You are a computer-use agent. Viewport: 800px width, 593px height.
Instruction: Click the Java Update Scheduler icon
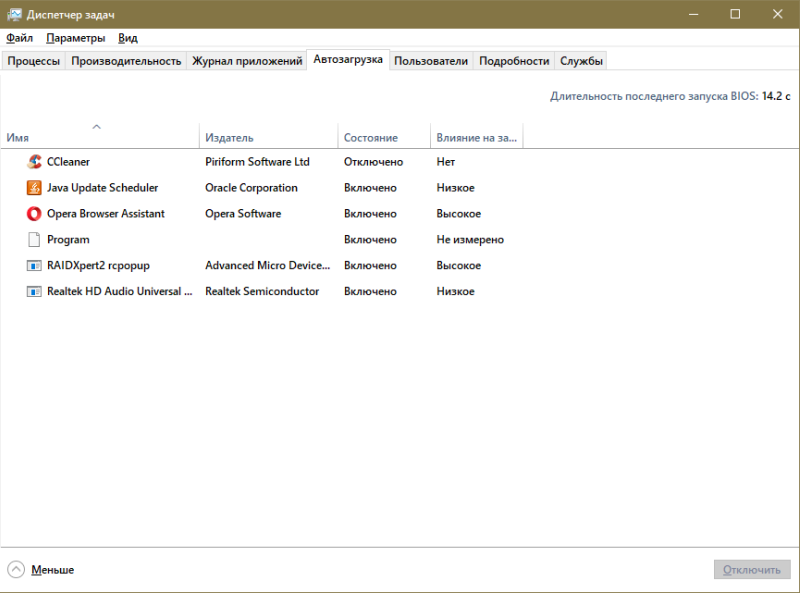34,188
